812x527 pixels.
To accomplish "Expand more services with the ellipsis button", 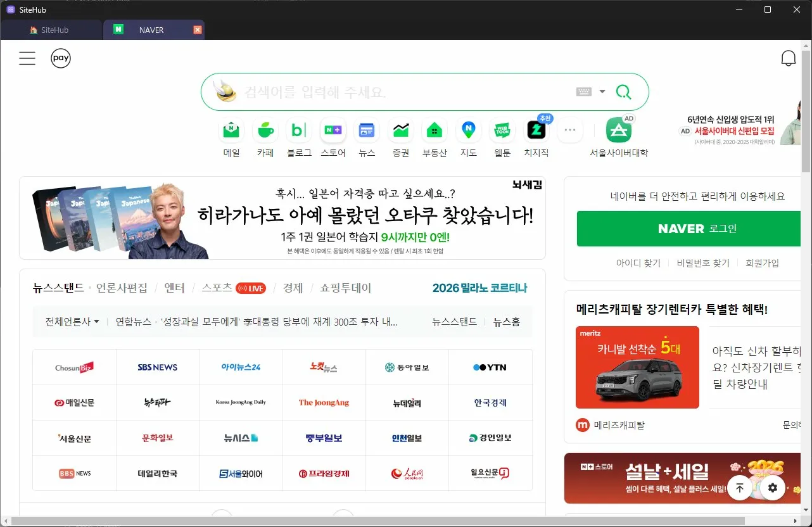I will coord(569,130).
